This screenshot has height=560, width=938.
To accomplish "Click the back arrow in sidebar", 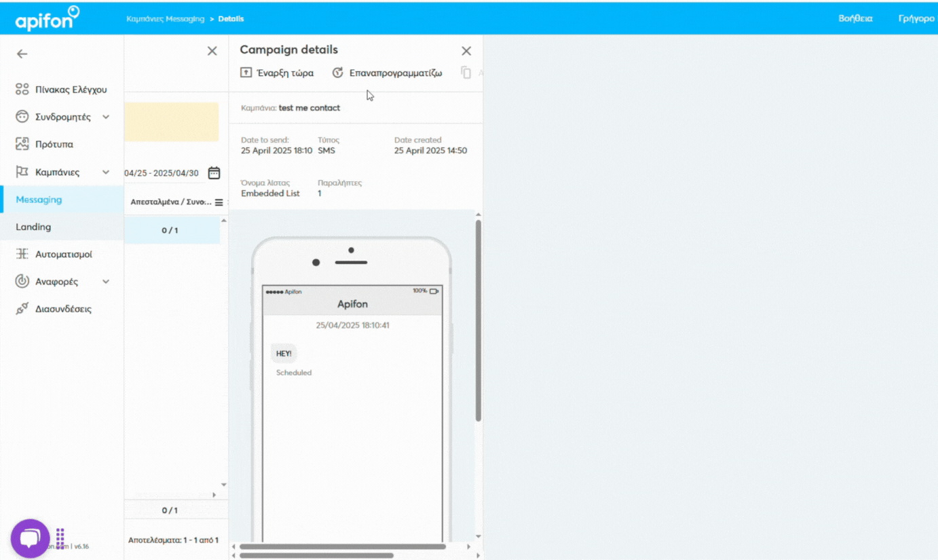I will click(x=22, y=54).
